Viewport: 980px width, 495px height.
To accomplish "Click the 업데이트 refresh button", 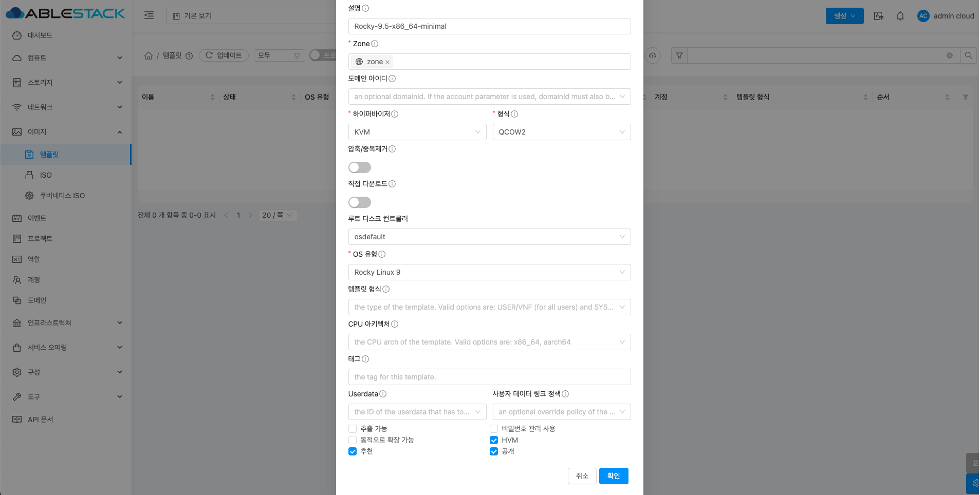I will [224, 55].
